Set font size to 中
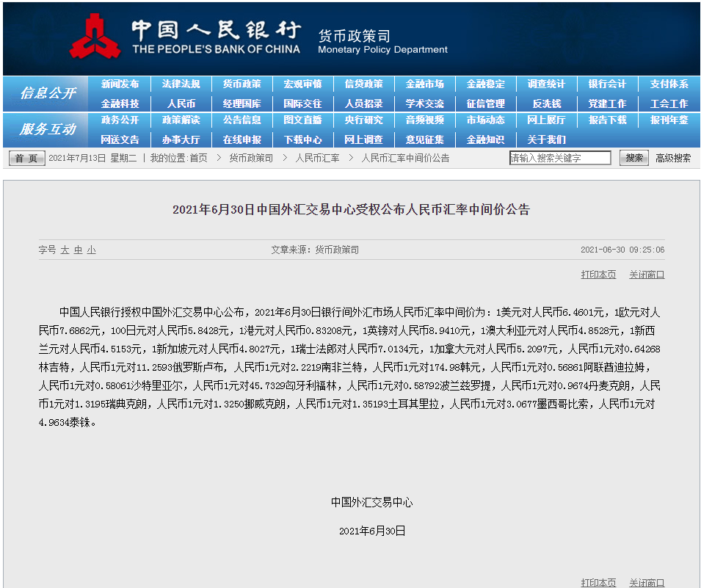Viewport: 701px width, 588px height. tap(79, 250)
